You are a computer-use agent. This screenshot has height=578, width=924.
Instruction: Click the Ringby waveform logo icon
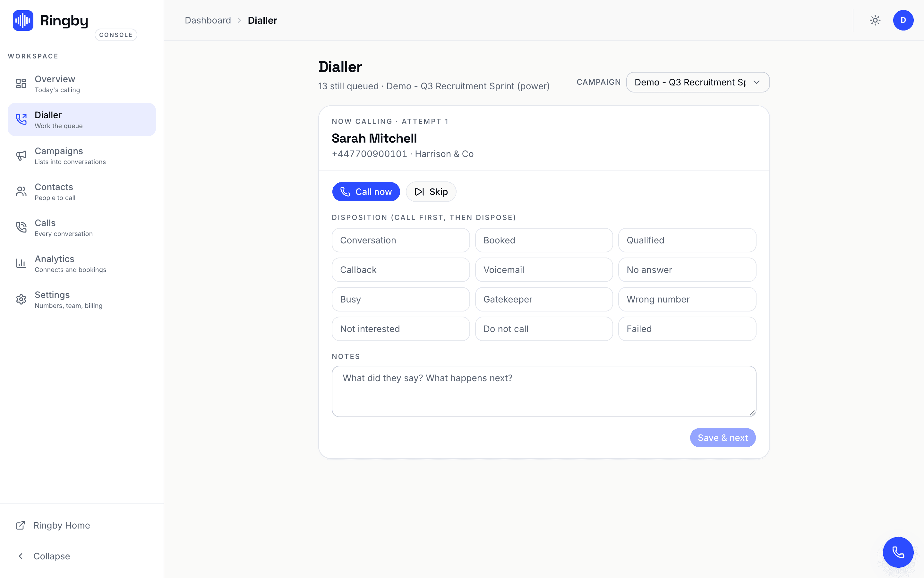(x=23, y=20)
